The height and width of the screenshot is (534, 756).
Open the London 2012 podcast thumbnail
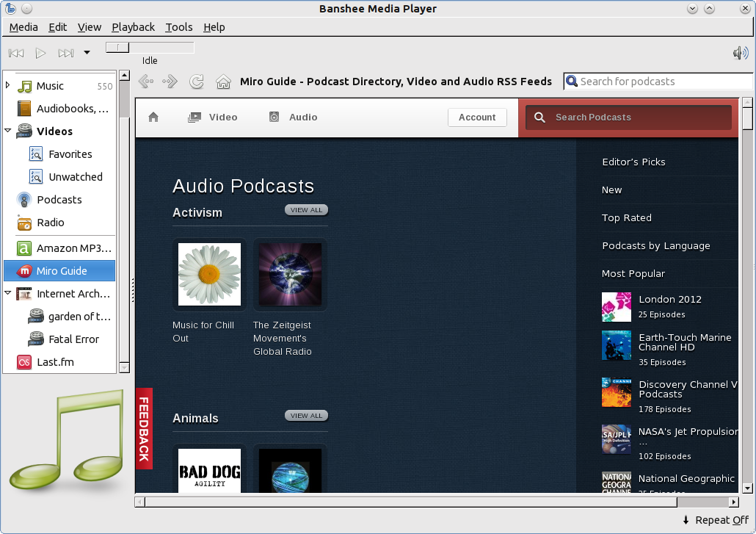pos(617,307)
